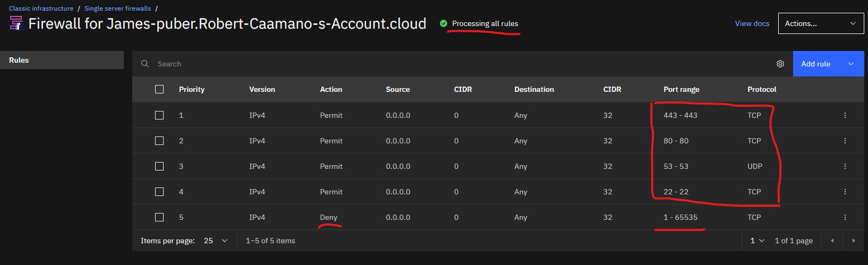Open table settings gear icon
The image size is (868, 265).
(x=780, y=64)
